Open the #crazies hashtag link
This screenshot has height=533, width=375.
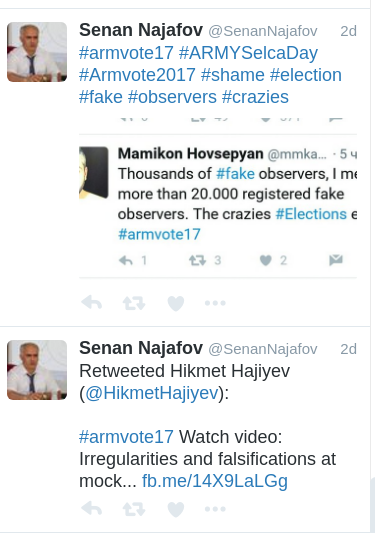coord(255,97)
